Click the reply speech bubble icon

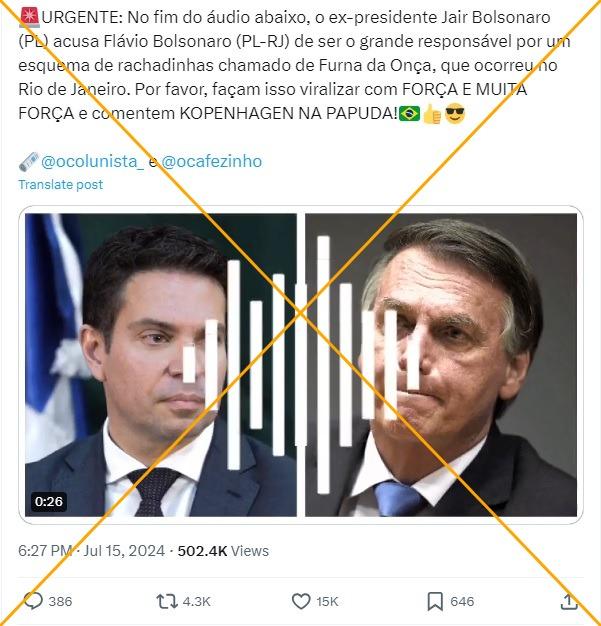(x=33, y=601)
